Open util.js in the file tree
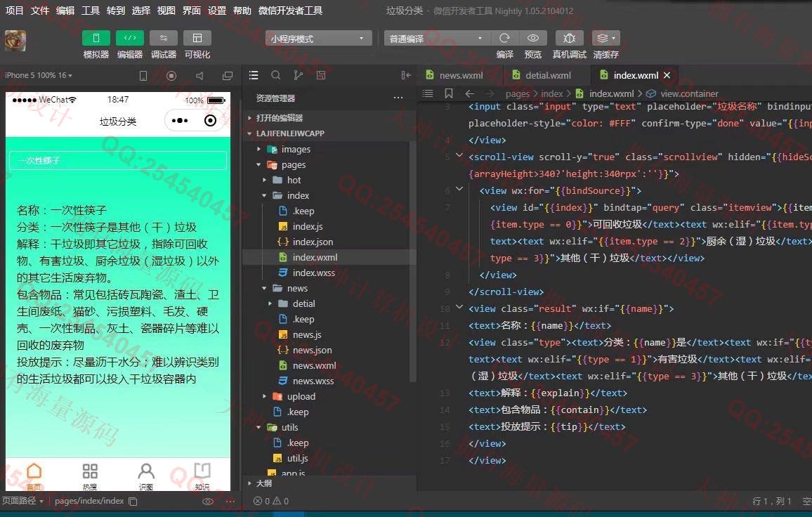 pyautogui.click(x=298, y=458)
